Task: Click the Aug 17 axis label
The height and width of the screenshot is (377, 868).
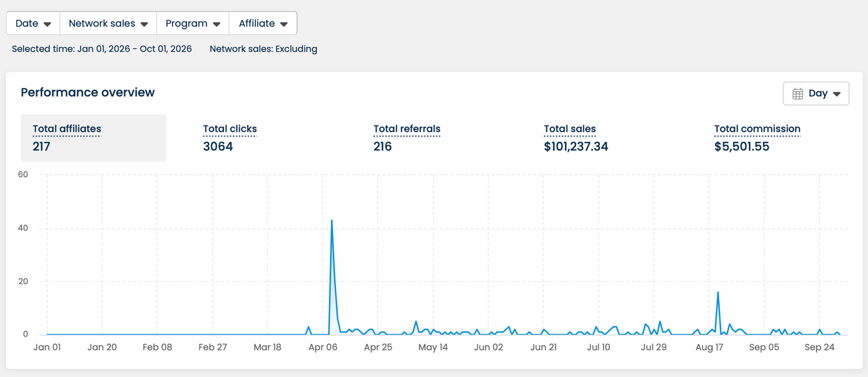Action: (x=709, y=347)
